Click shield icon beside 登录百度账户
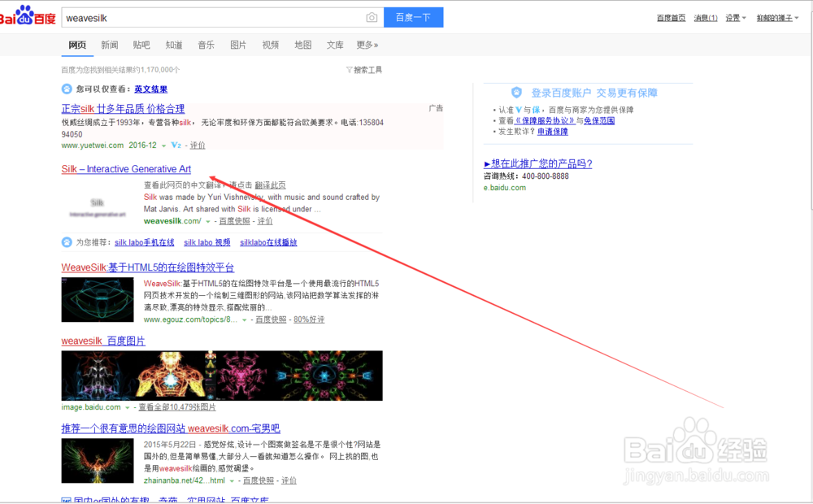This screenshot has height=504, width=813. pos(516,93)
